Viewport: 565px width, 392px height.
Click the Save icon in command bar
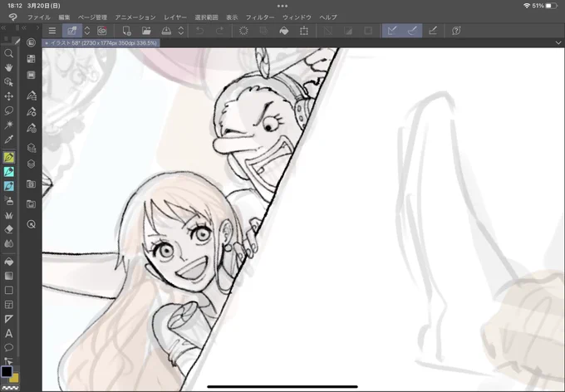tap(166, 31)
